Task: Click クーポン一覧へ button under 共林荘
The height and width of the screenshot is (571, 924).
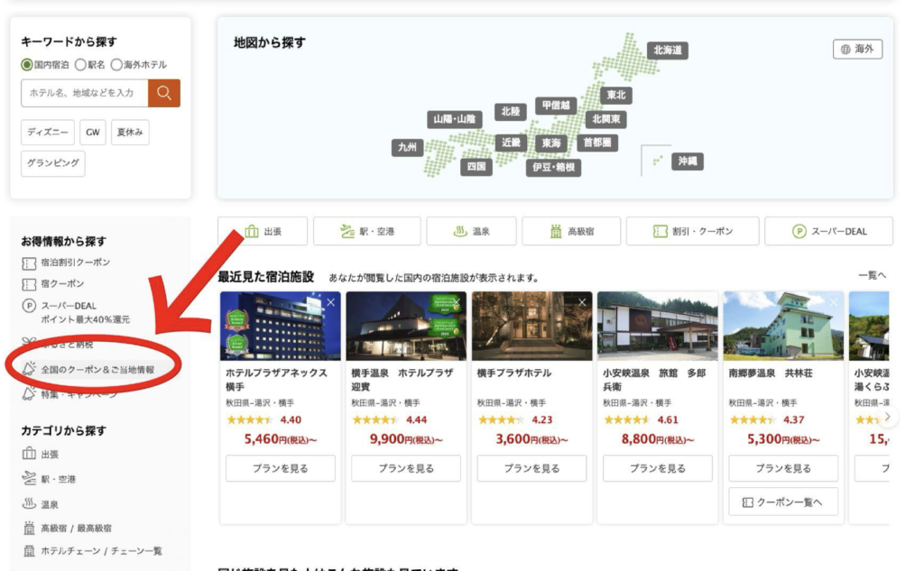Action: point(783,502)
